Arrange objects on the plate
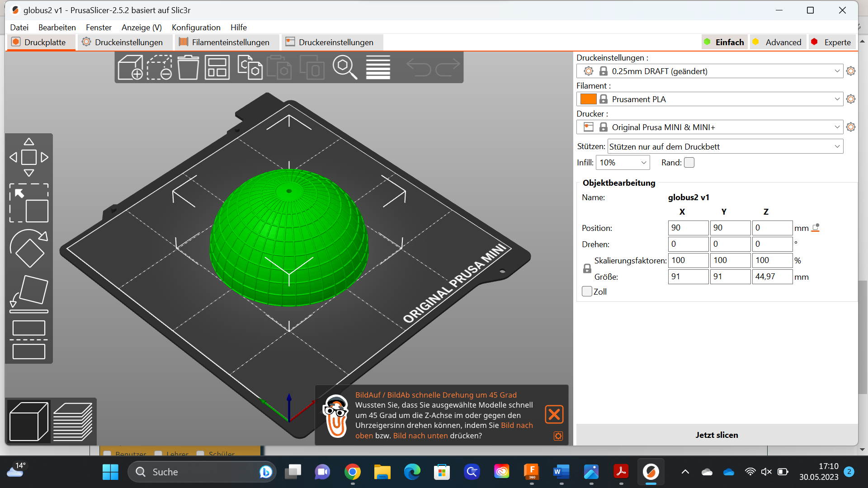 click(x=217, y=67)
